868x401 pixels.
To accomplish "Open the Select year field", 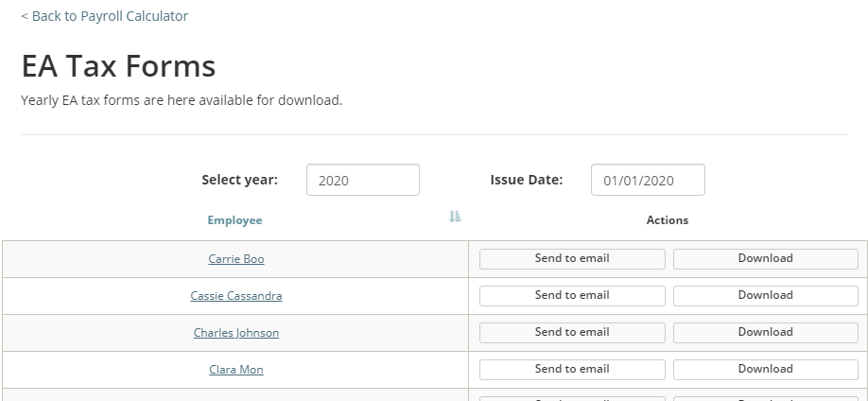I will (x=363, y=180).
